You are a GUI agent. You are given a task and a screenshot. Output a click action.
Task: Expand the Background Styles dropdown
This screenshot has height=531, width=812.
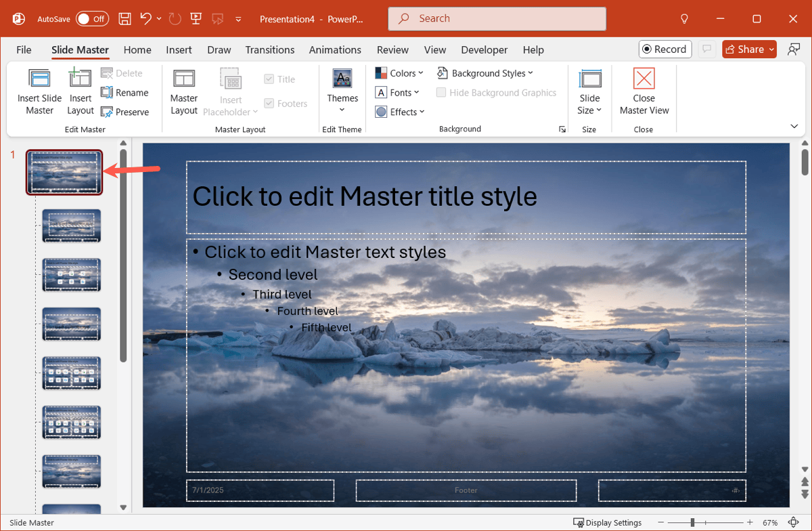pos(485,73)
